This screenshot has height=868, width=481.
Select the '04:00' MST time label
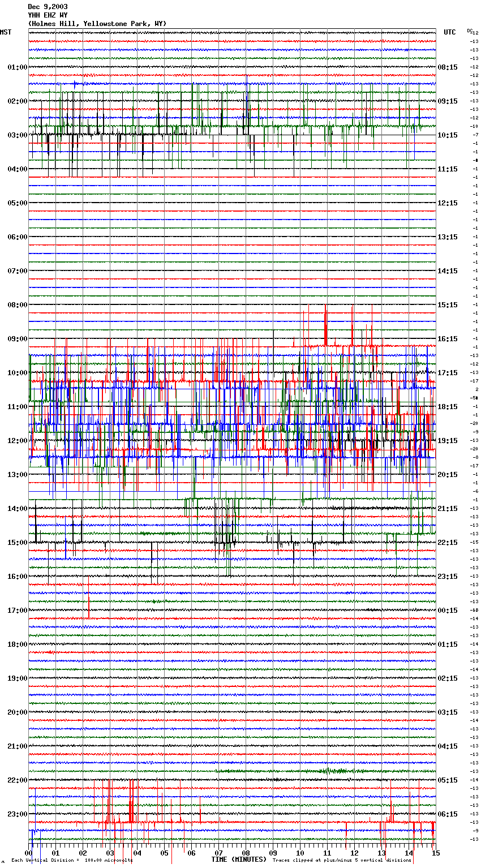[x=18, y=169]
